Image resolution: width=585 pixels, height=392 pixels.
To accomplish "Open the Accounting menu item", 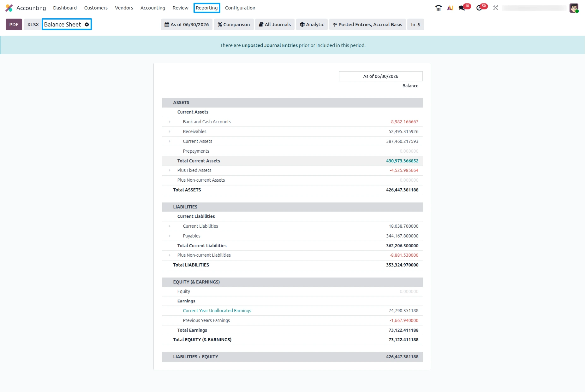I will (x=153, y=8).
